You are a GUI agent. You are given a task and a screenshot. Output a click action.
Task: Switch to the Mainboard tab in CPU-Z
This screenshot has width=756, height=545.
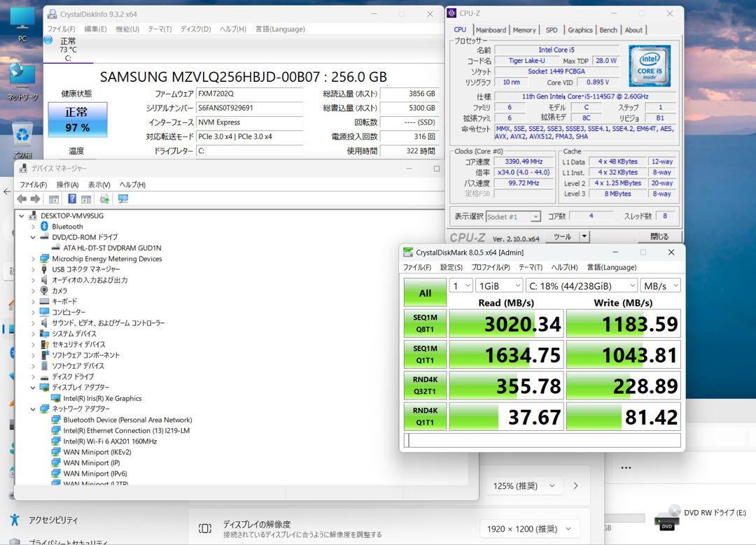[x=491, y=30]
